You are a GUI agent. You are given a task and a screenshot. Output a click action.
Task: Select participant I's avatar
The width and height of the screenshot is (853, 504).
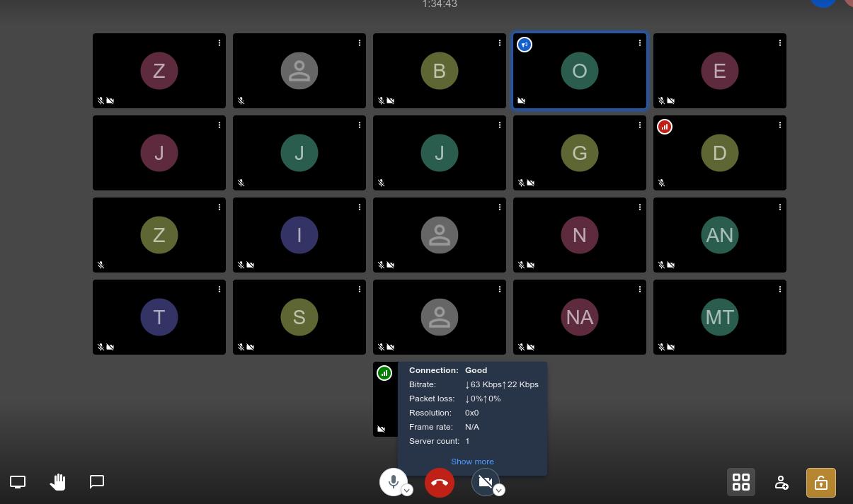tap(299, 235)
